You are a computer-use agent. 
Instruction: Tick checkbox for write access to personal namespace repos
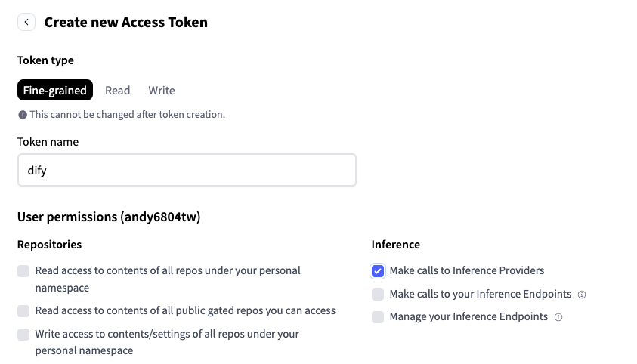(23, 335)
